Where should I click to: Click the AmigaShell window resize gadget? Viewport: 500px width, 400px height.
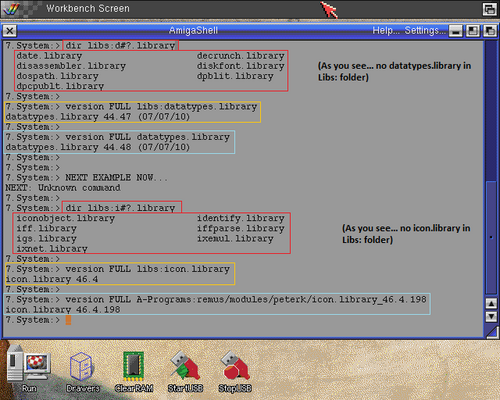click(491, 331)
